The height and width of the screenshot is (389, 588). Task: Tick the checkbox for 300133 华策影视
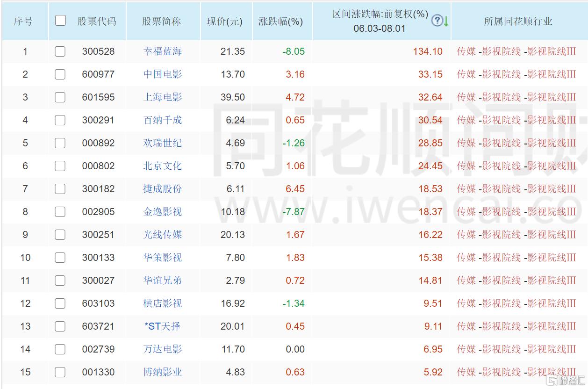60,258
